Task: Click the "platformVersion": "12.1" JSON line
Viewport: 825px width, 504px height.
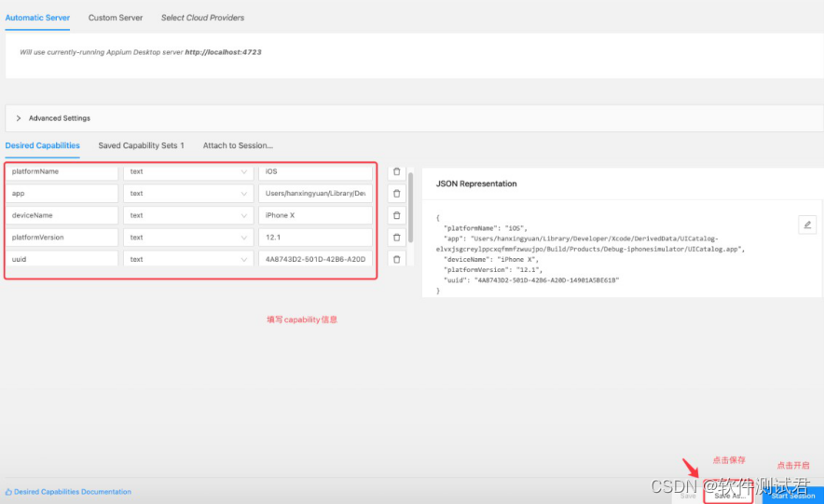Action: click(x=493, y=270)
